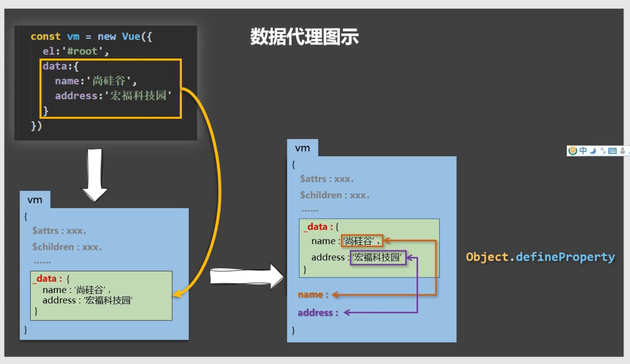Click the purple address : proxy property
The height and width of the screenshot is (364, 630).
point(318,313)
